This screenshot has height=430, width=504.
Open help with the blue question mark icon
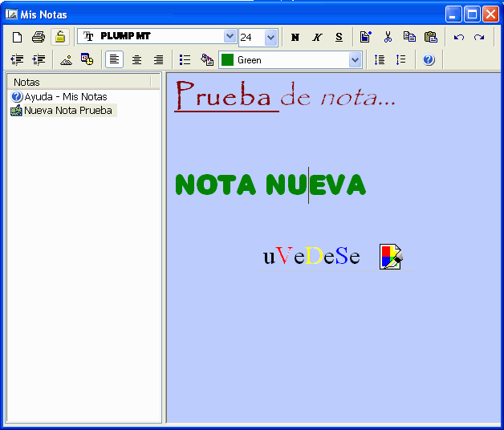coord(429,60)
